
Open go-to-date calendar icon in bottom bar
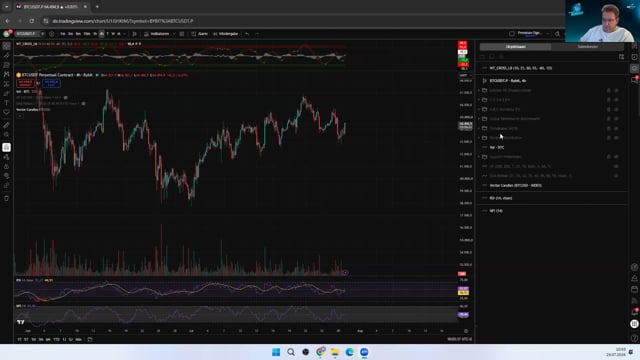pos(90,339)
